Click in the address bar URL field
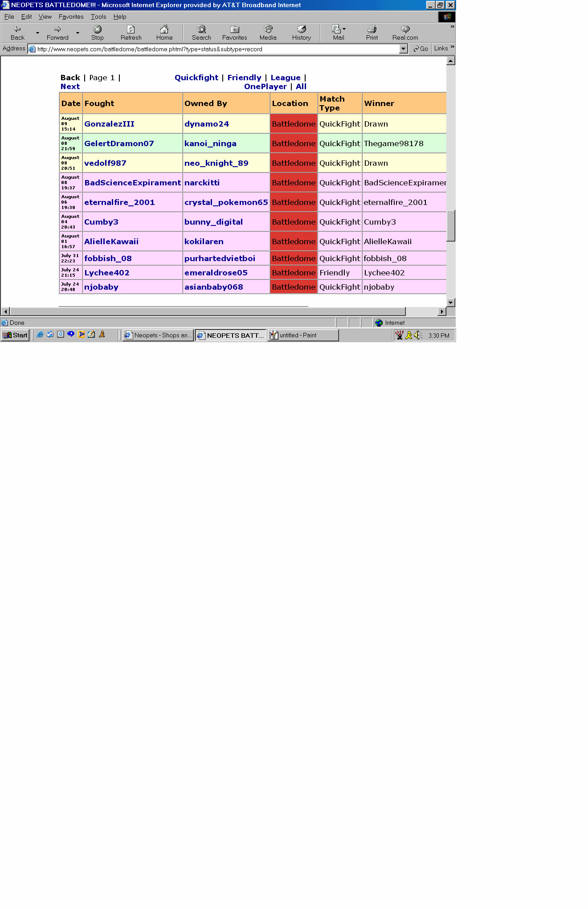Image resolution: width=588 pixels, height=909 pixels. coord(214,49)
